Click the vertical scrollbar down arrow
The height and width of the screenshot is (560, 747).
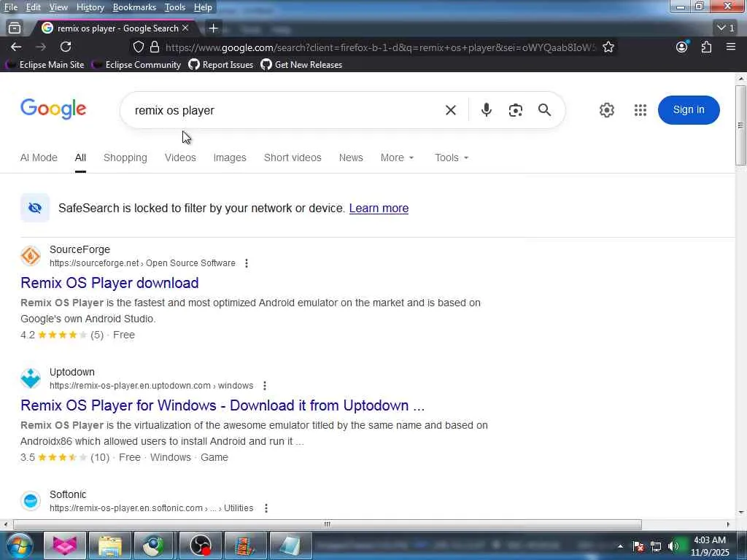(741, 513)
